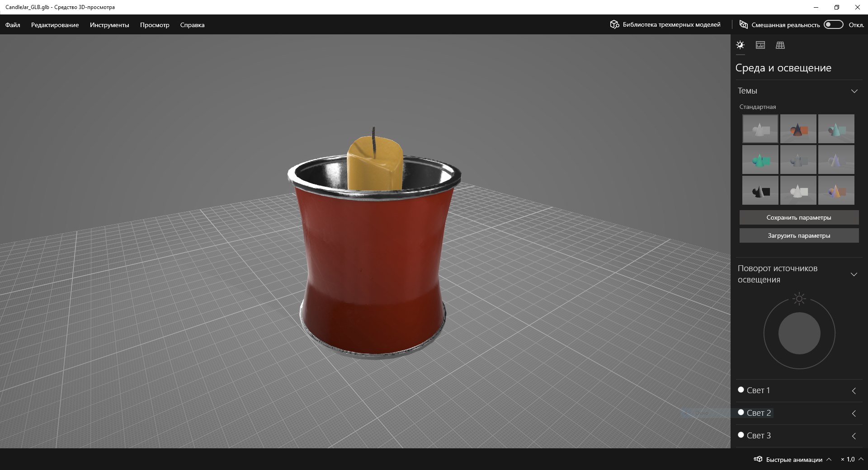The image size is (868, 470).
Task: Click the animation speed × 1,0 value
Action: 848,459
